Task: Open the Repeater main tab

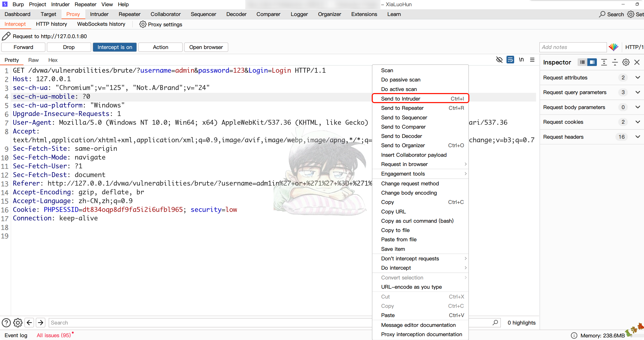Action: [130, 14]
